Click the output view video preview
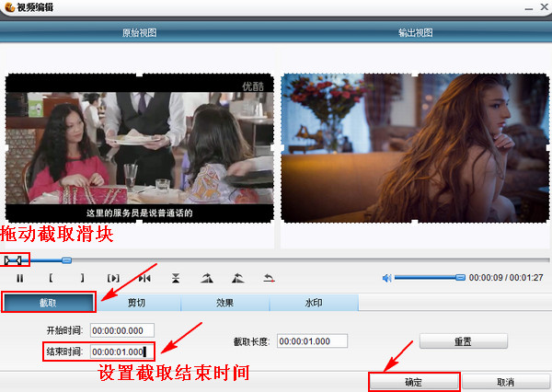Screen dimensions: 552x392 pyautogui.click(x=415, y=148)
